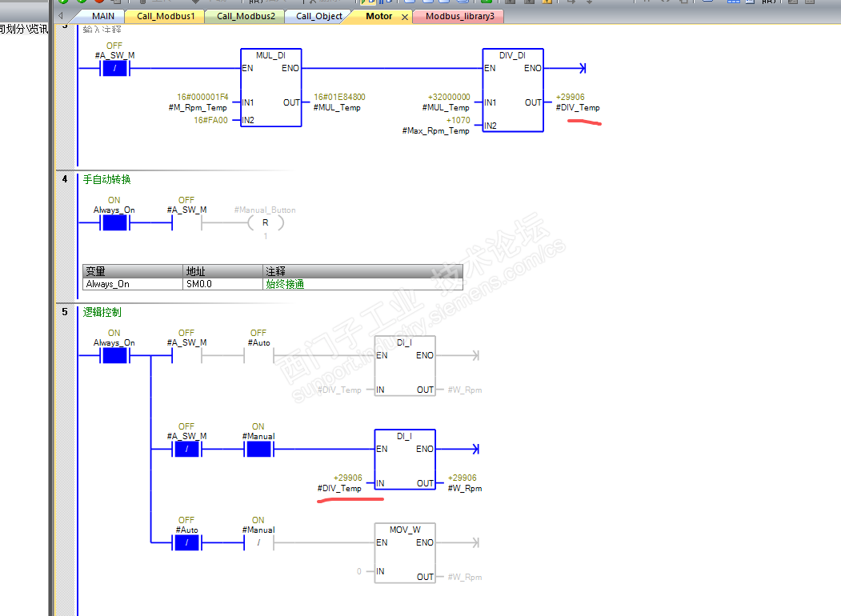The image size is (841, 616).
Task: Select the active blue DI_I box
Action: click(405, 460)
